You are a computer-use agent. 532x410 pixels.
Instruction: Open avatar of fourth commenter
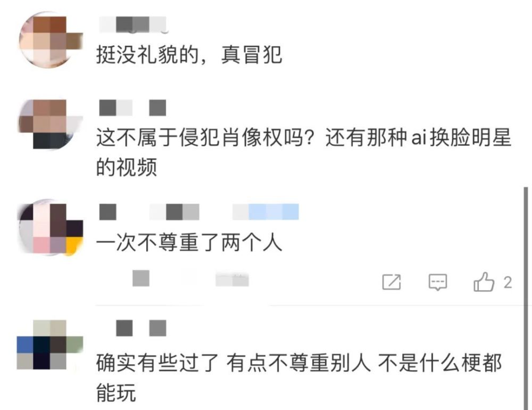coord(50,345)
